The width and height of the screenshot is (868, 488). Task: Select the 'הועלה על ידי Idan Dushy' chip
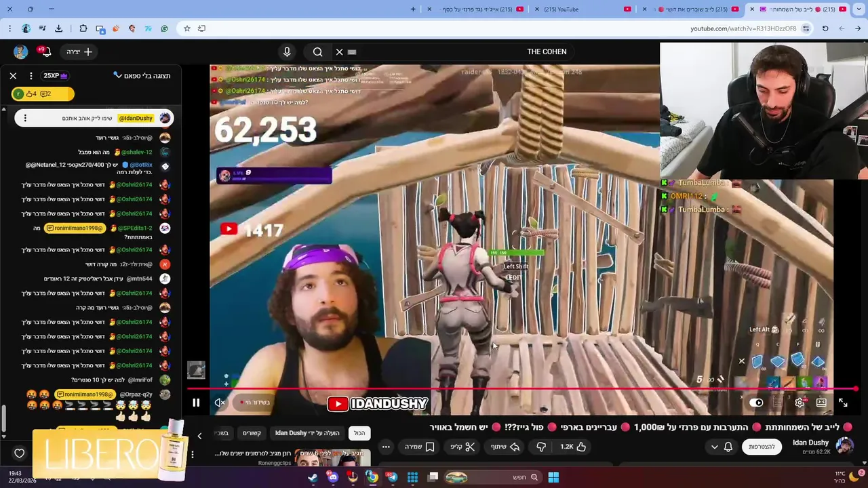[307, 433]
